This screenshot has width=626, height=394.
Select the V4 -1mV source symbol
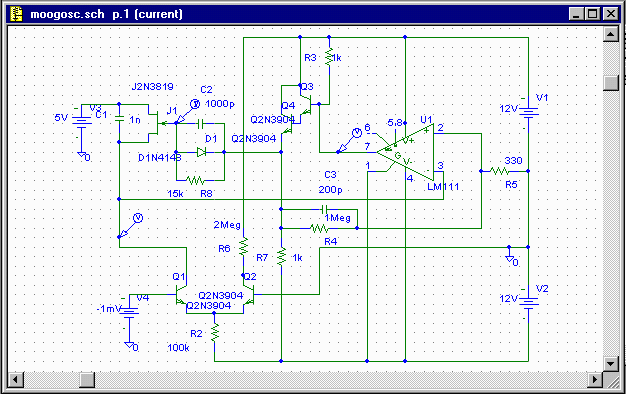pos(129,312)
